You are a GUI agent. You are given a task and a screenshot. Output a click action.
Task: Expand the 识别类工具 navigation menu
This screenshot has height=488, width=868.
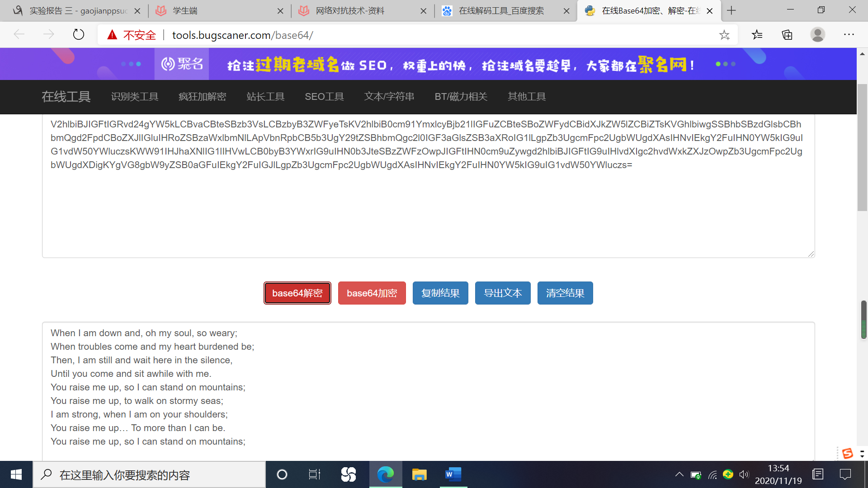pyautogui.click(x=135, y=97)
